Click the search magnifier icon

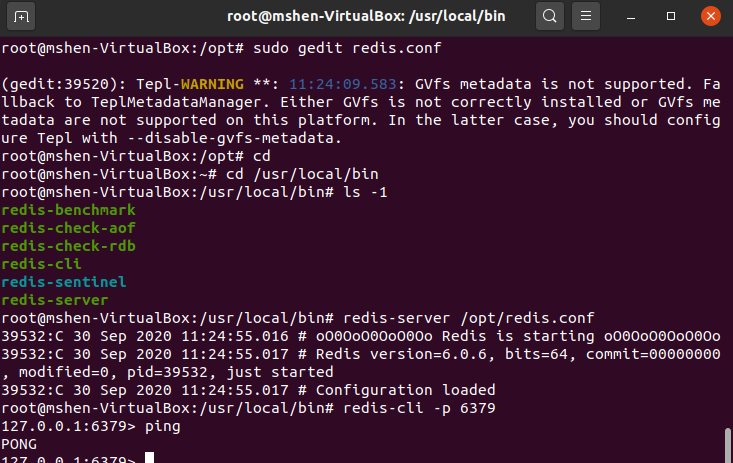point(550,16)
